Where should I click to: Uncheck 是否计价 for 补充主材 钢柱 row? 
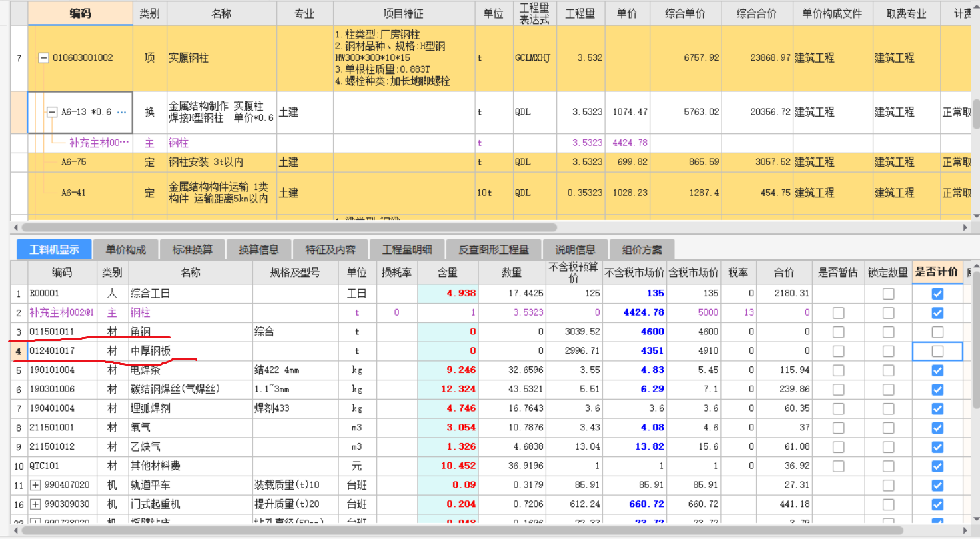pyautogui.click(x=937, y=313)
